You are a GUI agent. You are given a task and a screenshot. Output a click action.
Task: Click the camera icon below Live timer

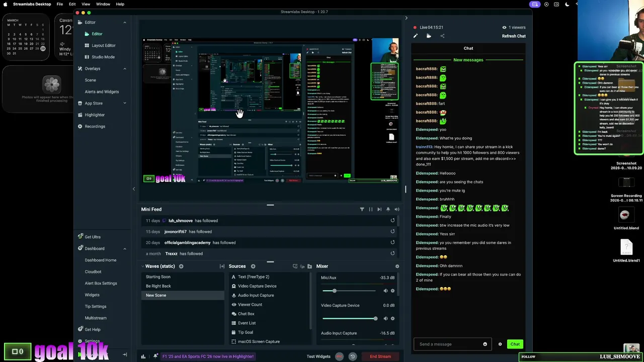429,36
